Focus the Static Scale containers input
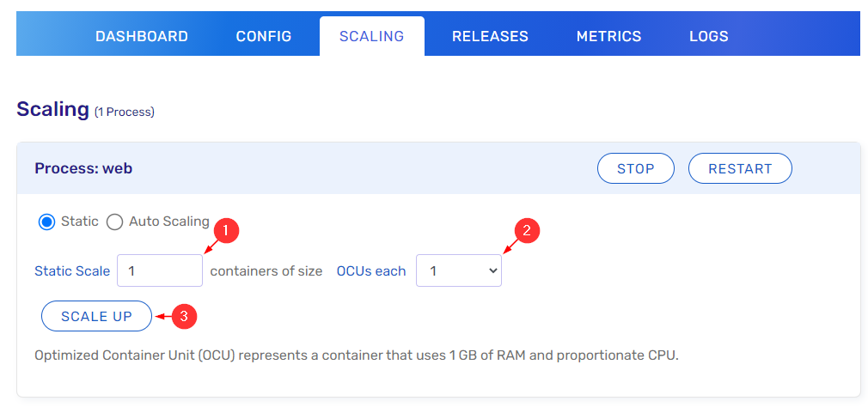Screen dimensions: 868x407 [159, 270]
